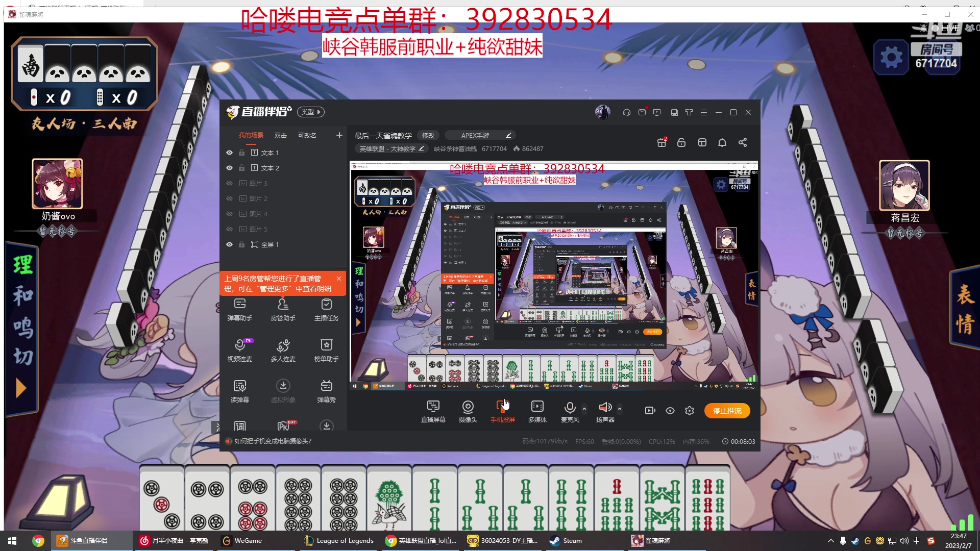
Task: Switch to the 双击 tab
Action: 280,135
